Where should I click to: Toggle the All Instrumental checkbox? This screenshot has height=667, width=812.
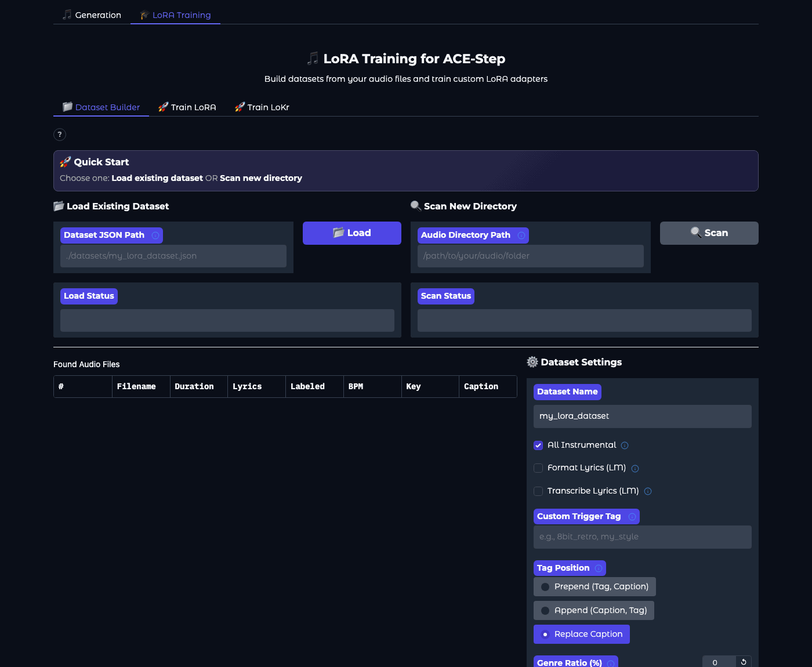coord(538,445)
